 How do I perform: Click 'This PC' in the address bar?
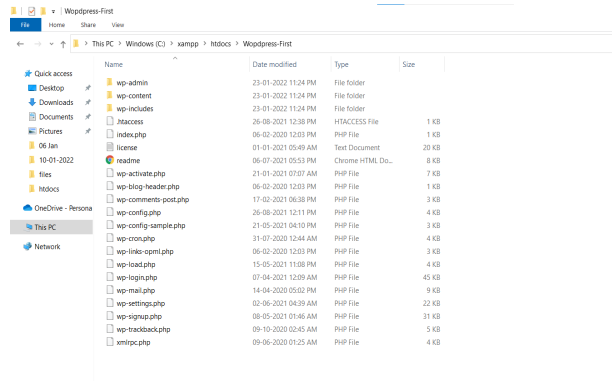coord(103,44)
